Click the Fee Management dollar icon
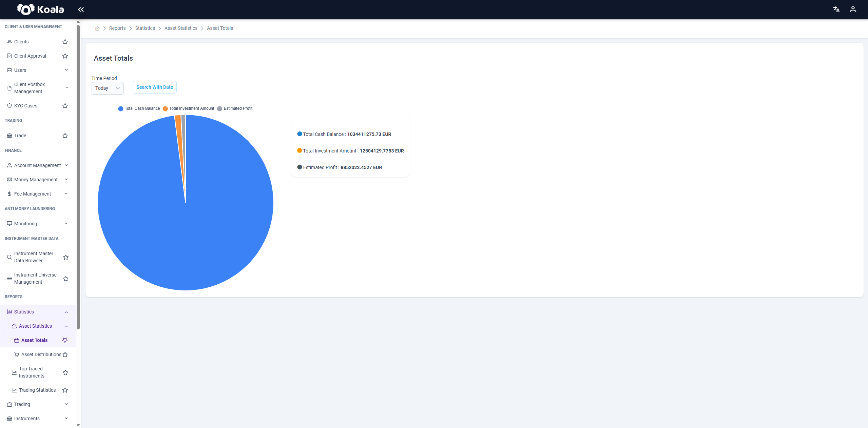The height and width of the screenshot is (428, 868). point(9,194)
